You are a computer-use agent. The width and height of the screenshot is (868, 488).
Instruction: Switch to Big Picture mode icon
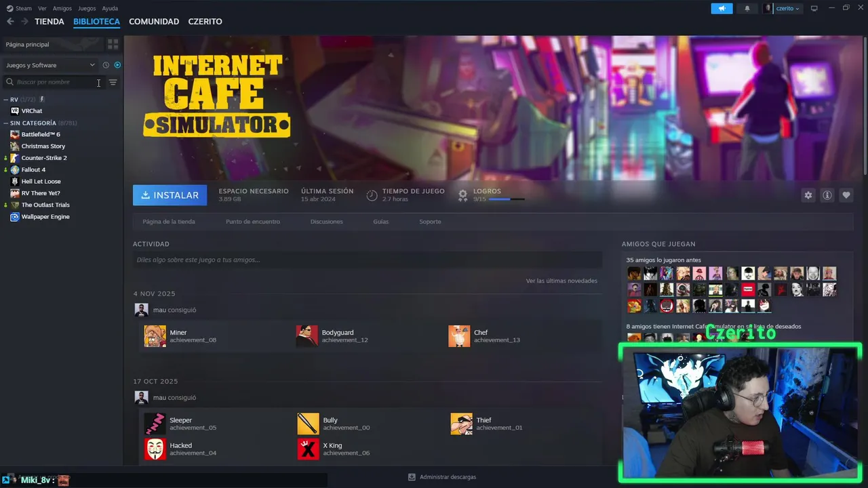click(814, 8)
